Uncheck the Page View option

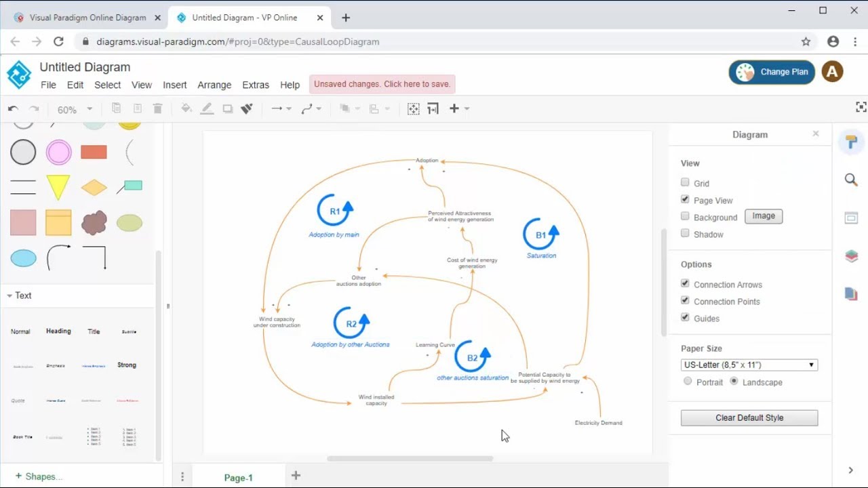[x=685, y=199]
